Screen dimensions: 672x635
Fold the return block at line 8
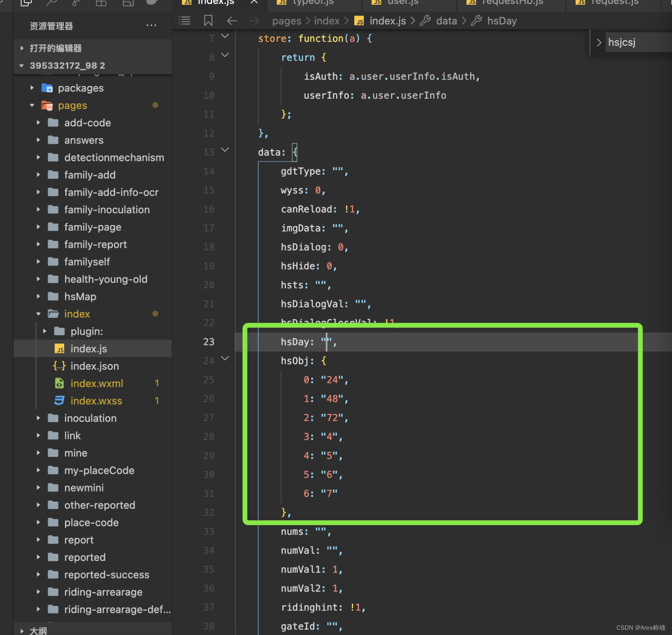[225, 55]
